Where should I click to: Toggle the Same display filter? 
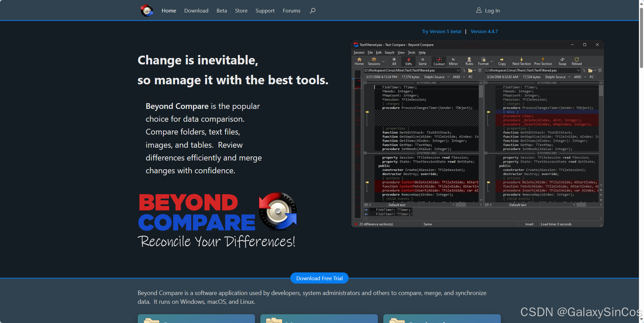pos(422,61)
